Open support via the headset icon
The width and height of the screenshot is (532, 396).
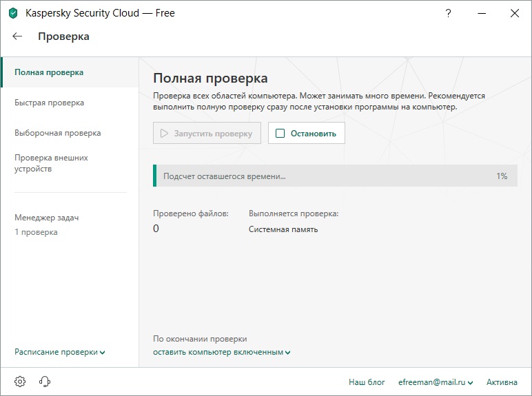pos(45,382)
